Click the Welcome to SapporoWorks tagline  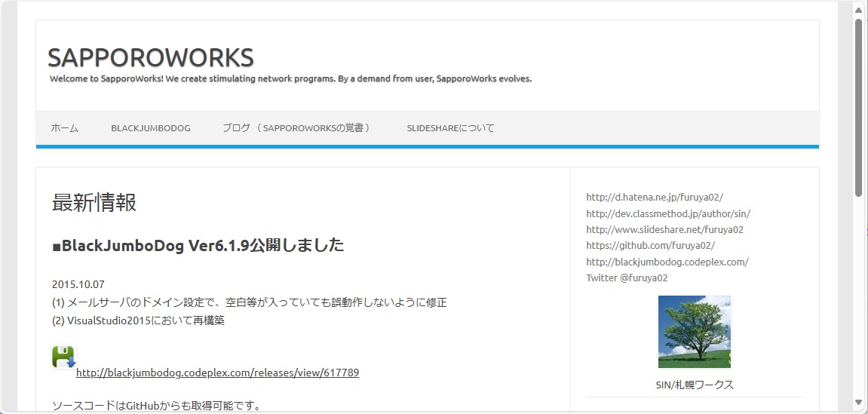point(290,78)
